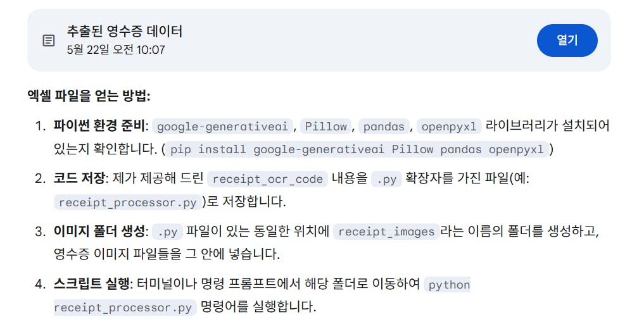Viewport: 644px width, 324px height.
Task: Click the pandas code chip
Action: point(384,127)
